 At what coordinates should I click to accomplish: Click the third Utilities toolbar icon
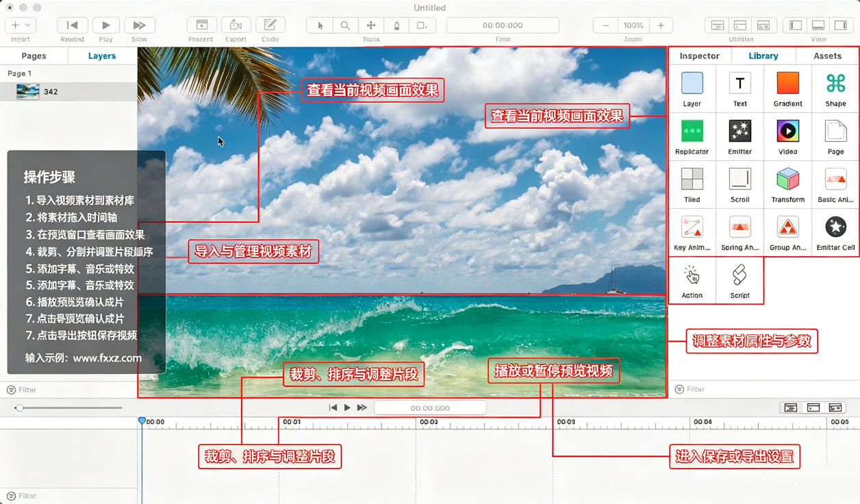[x=763, y=25]
